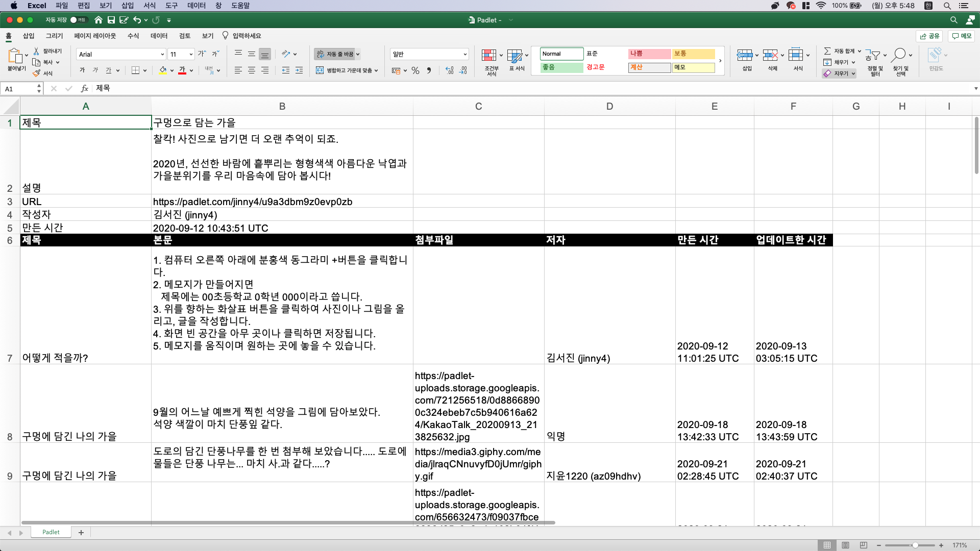Click the paste (붙여넣기) clipboard icon
Viewport: 980px width, 551px height.
(14, 55)
